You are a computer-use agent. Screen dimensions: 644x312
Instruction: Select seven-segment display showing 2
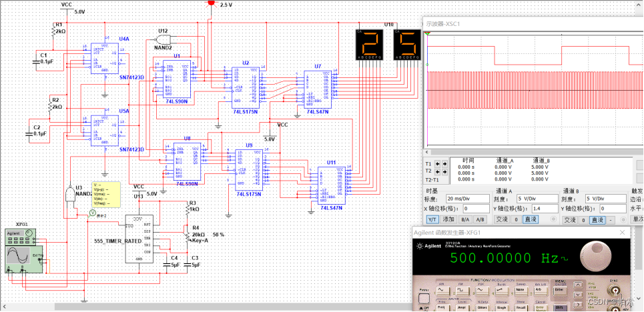click(x=369, y=45)
